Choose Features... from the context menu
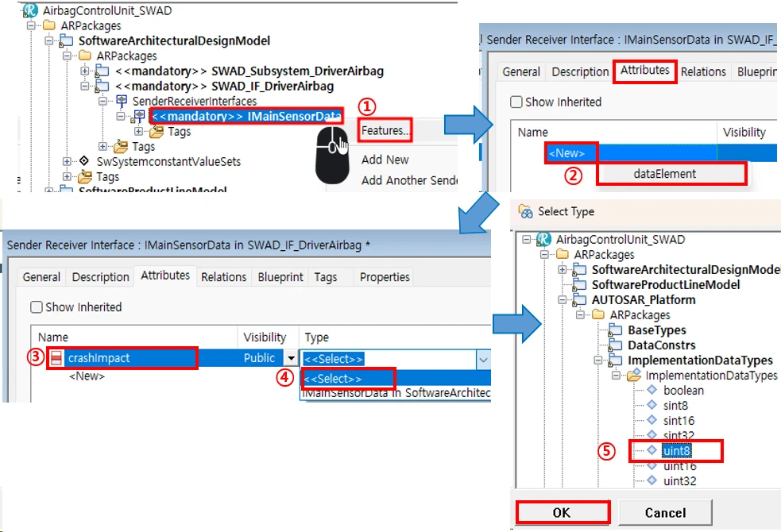This screenshot has width=781, height=532. click(385, 131)
